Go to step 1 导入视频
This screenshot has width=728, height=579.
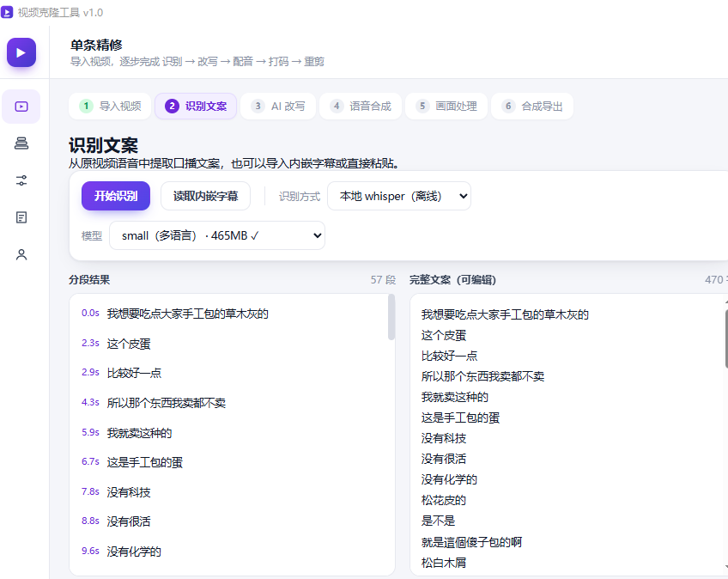click(110, 107)
